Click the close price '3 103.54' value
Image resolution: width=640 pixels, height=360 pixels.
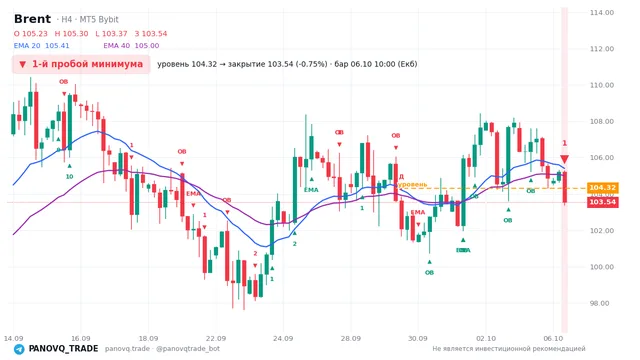[x=151, y=33]
